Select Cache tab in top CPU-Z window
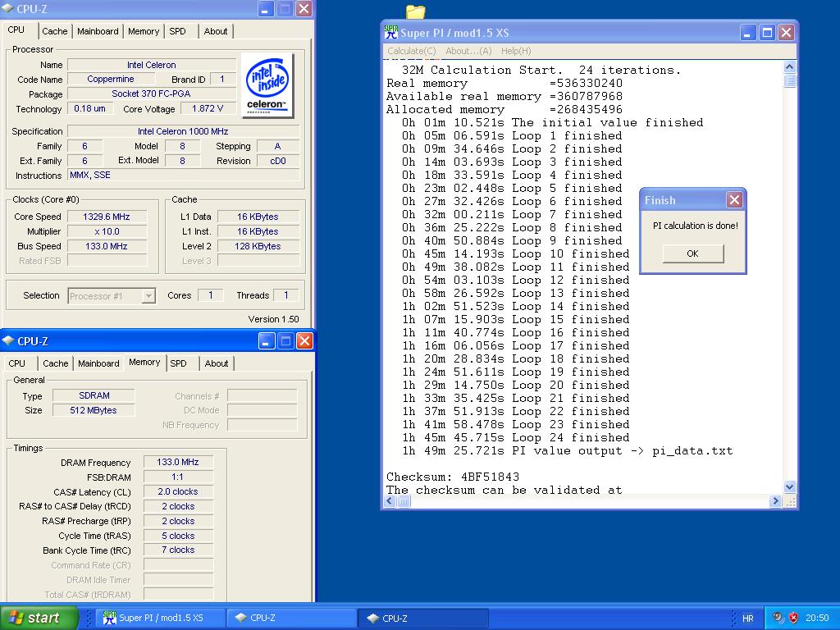The image size is (840, 630). 55,31
